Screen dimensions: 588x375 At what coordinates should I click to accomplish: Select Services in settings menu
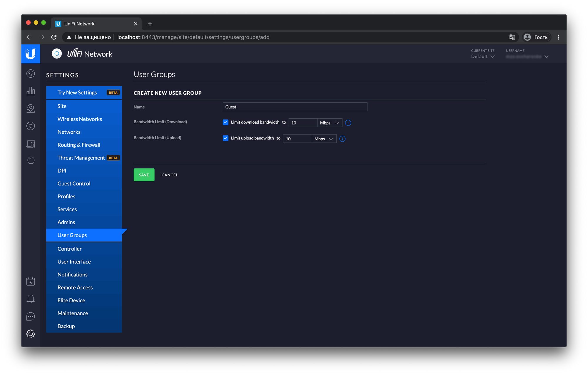[x=84, y=210]
